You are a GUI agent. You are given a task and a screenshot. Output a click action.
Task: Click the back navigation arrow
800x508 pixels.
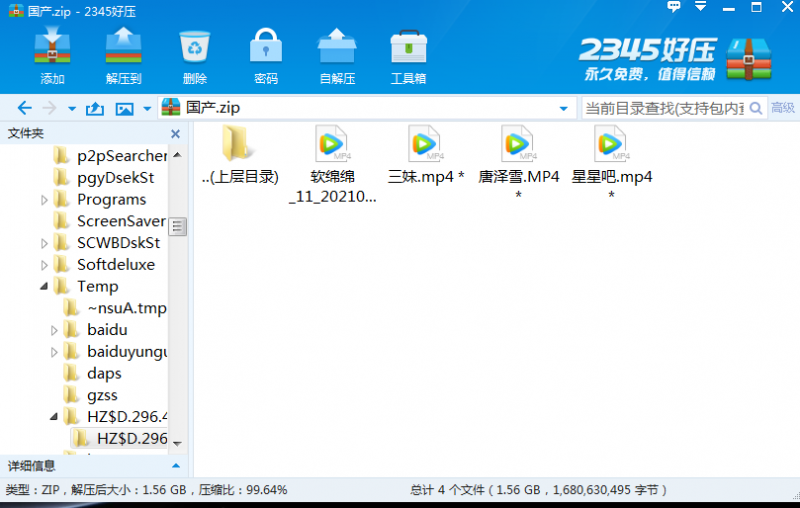24,108
